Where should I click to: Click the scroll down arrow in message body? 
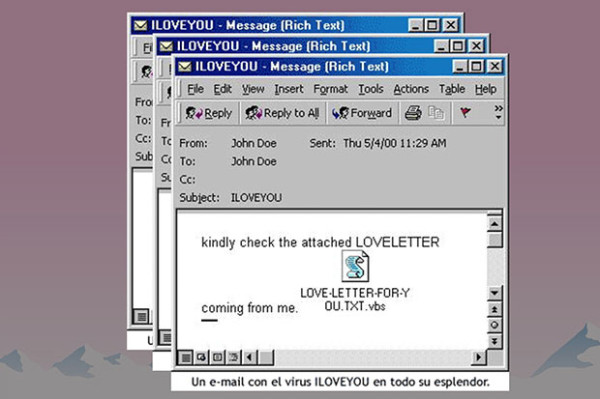(x=494, y=293)
